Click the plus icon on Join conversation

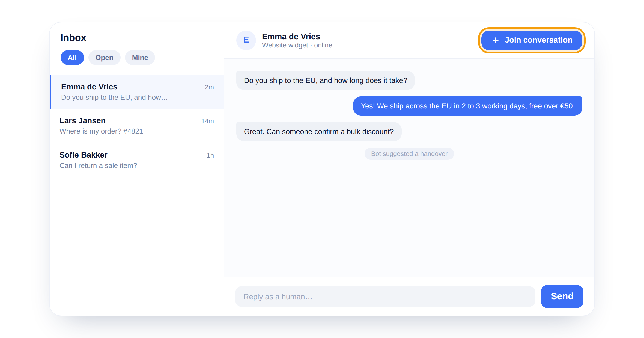[x=495, y=40]
